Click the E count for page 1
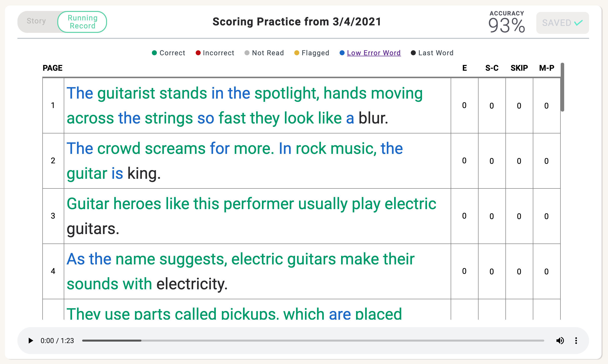The height and width of the screenshot is (364, 608). [464, 105]
